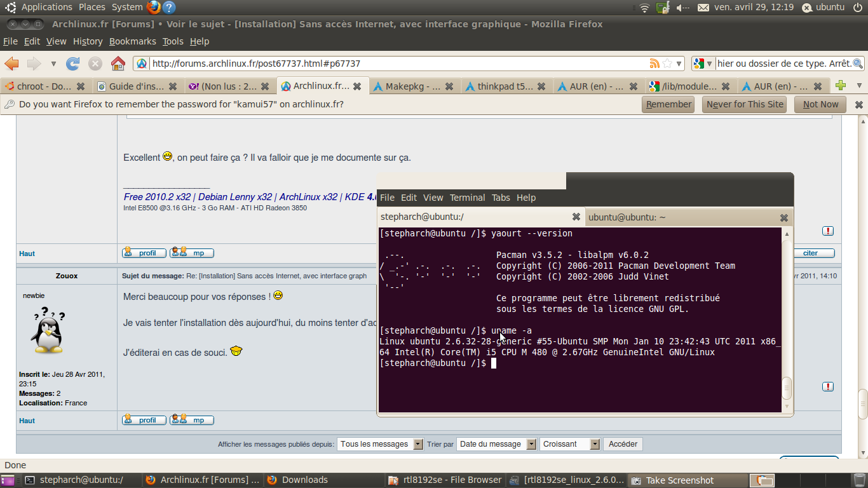This screenshot has height=488, width=868.
Task: Click the mail envelope indicator
Action: point(703,8)
